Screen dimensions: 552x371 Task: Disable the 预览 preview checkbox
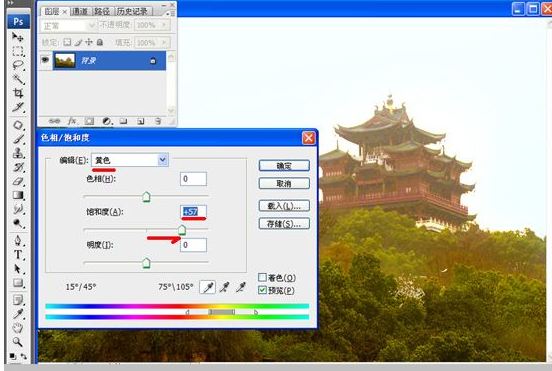[262, 290]
